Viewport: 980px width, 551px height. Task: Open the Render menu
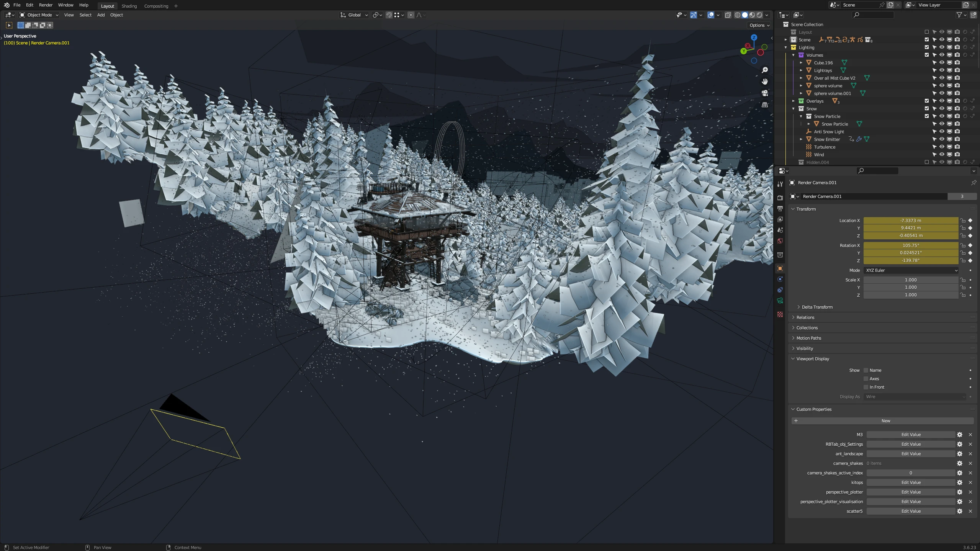click(x=46, y=5)
